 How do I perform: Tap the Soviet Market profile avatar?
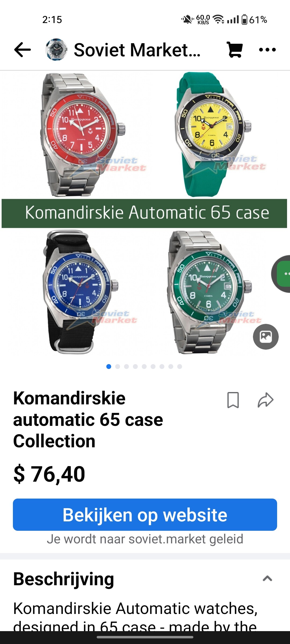pos(56,50)
